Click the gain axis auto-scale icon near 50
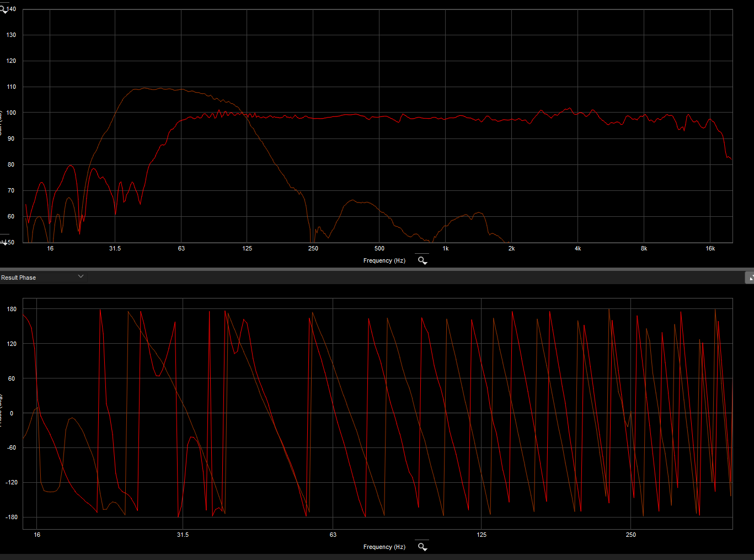 point(4,242)
